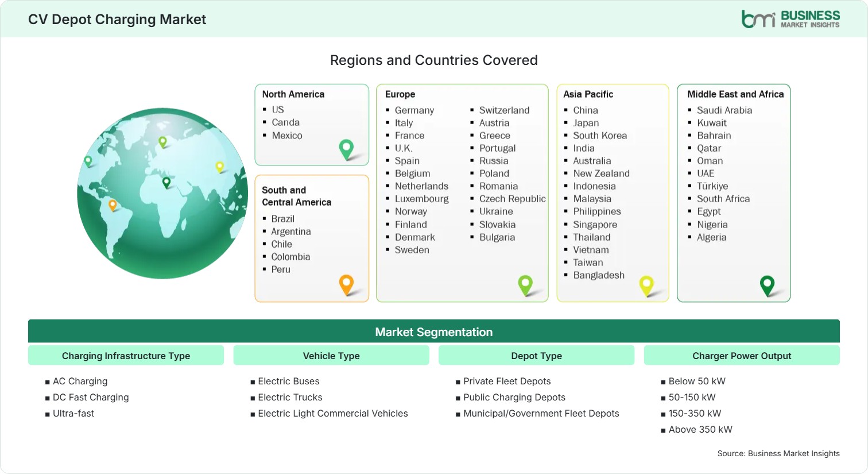This screenshot has width=868, height=474.
Task: Click the DC Fast Charging item
Action: point(91,397)
